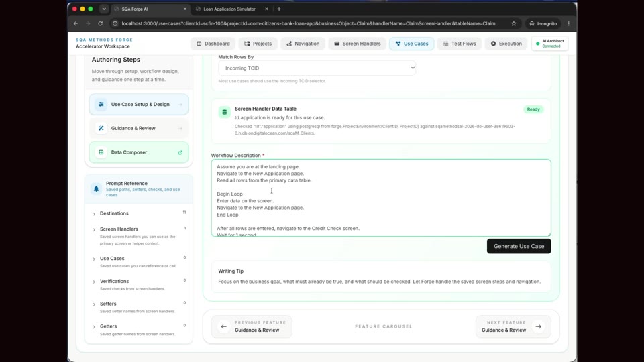644x362 pixels.
Task: Click the SQA Methods Forge logo text
Action: point(105,40)
